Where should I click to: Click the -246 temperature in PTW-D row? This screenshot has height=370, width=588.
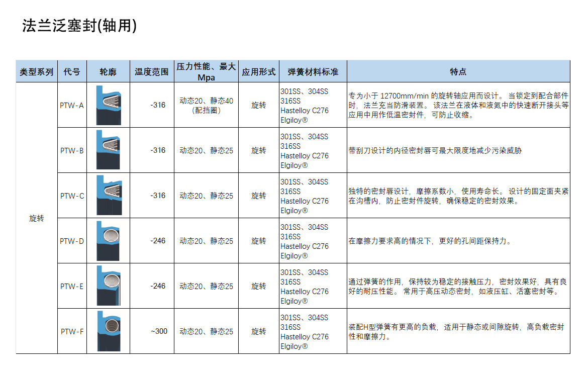click(158, 240)
